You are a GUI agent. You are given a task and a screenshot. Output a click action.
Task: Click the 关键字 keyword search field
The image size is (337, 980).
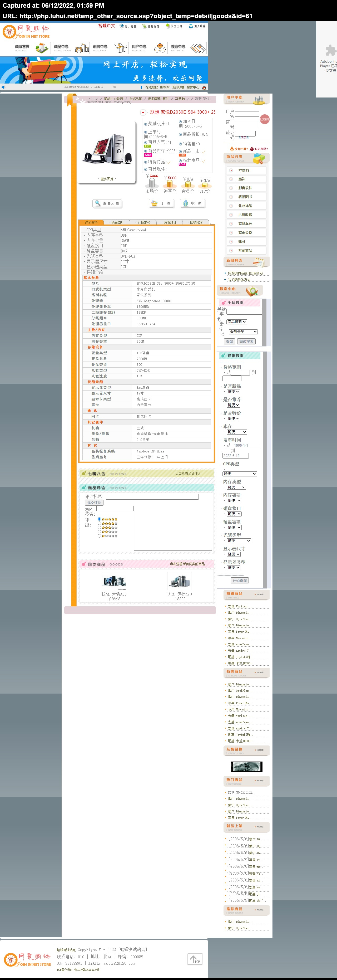(x=244, y=312)
